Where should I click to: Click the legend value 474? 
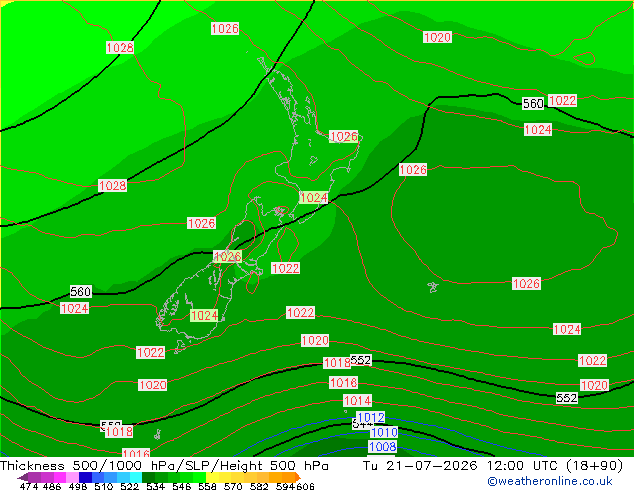click(x=29, y=486)
